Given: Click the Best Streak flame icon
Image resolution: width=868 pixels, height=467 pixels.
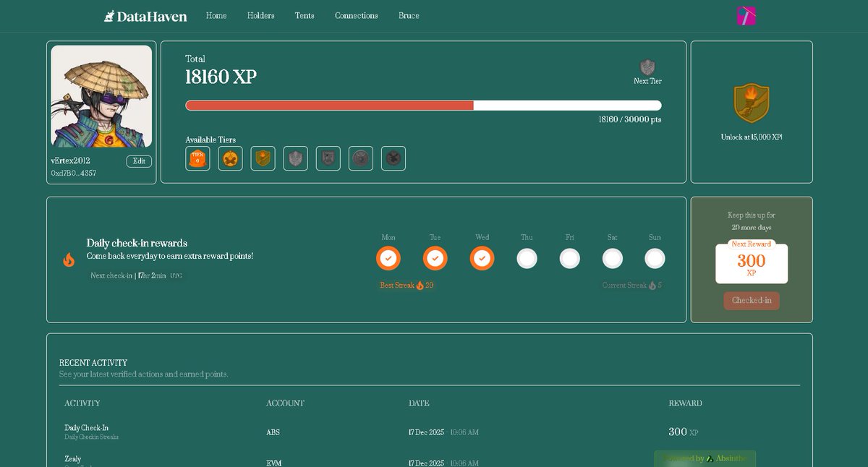Looking at the screenshot, I should [420, 286].
